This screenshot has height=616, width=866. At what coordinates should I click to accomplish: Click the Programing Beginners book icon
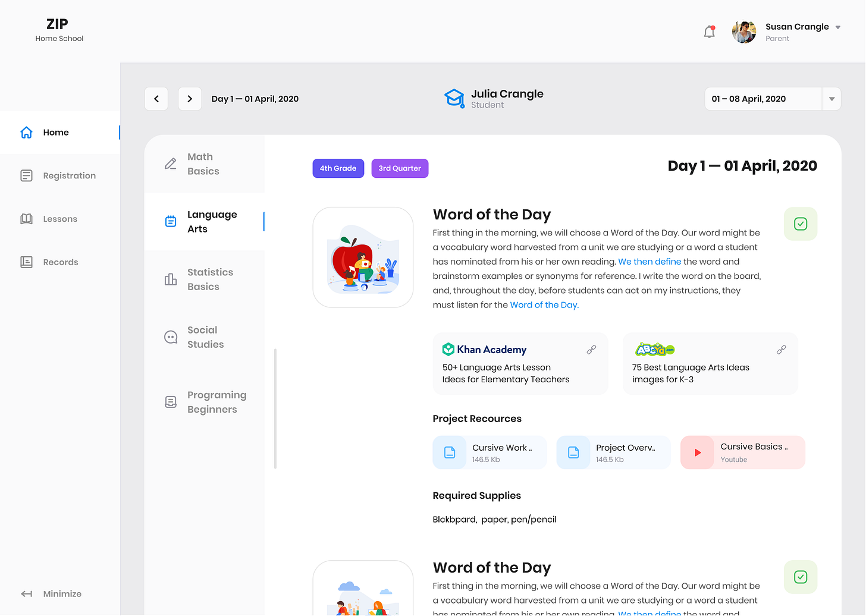pos(171,402)
